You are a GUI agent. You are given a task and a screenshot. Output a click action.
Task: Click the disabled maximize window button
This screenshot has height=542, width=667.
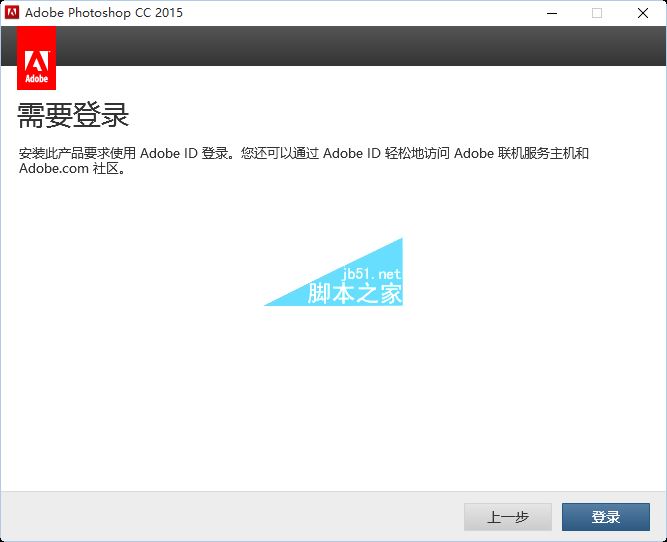tap(597, 13)
